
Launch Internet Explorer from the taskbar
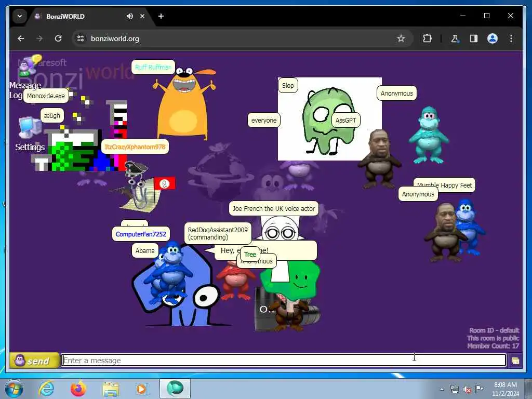coord(46,389)
